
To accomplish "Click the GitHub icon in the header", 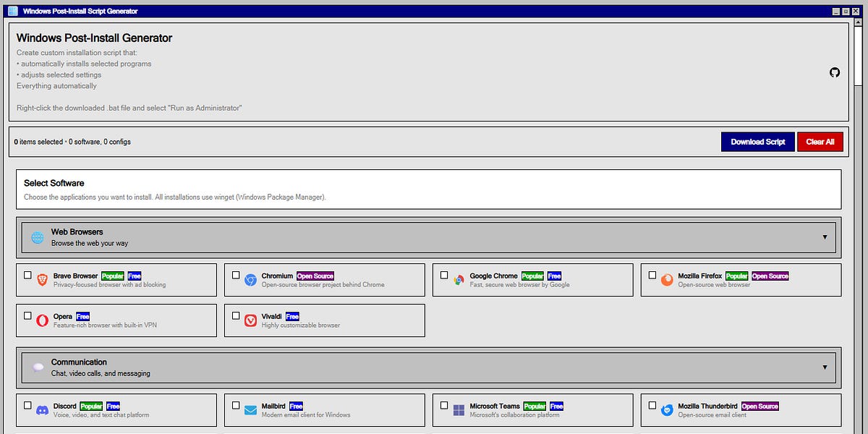I will click(x=835, y=72).
